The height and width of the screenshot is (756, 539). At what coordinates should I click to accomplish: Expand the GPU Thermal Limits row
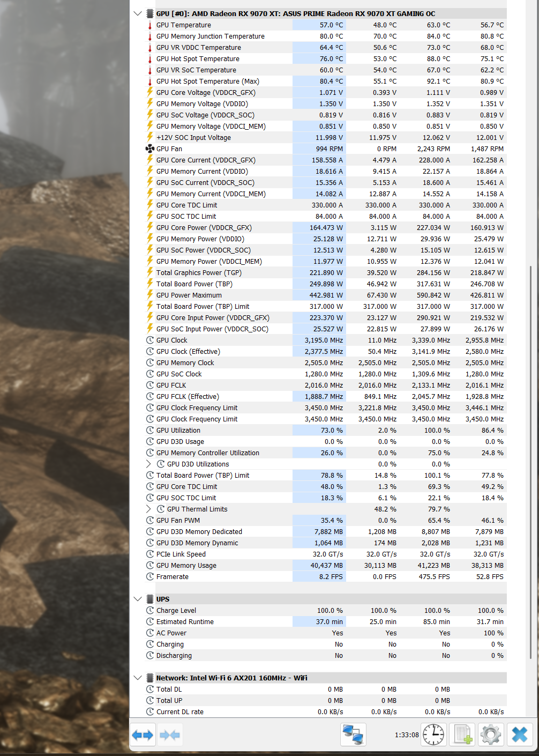[149, 509]
